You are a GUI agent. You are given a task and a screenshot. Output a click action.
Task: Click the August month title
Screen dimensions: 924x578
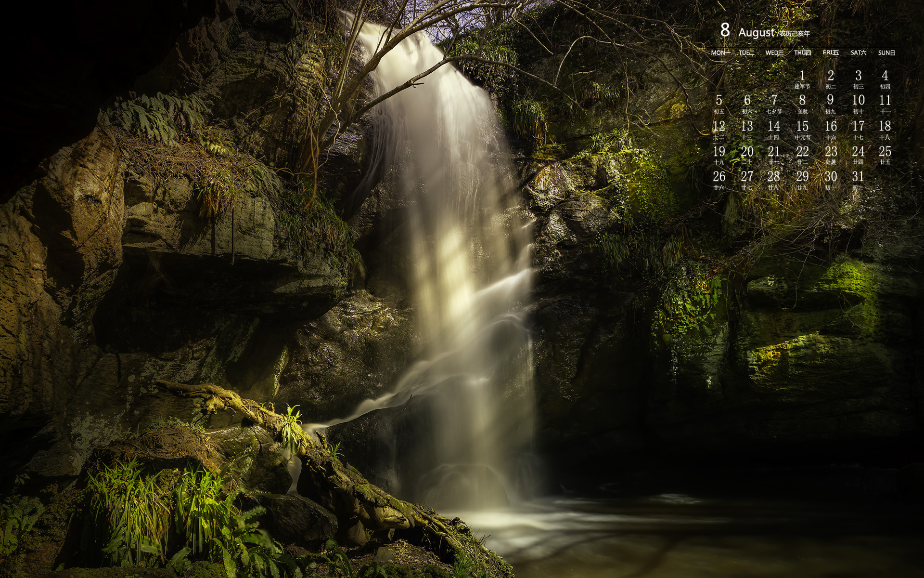point(757,32)
